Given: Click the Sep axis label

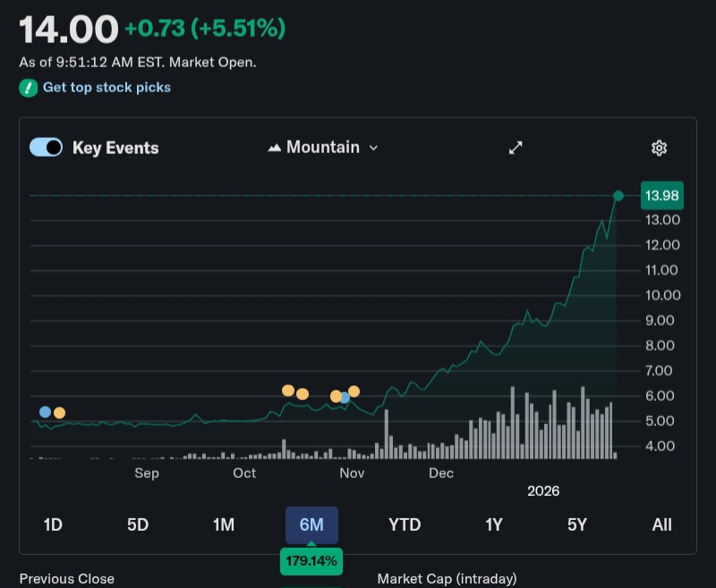Looking at the screenshot, I should tap(147, 473).
